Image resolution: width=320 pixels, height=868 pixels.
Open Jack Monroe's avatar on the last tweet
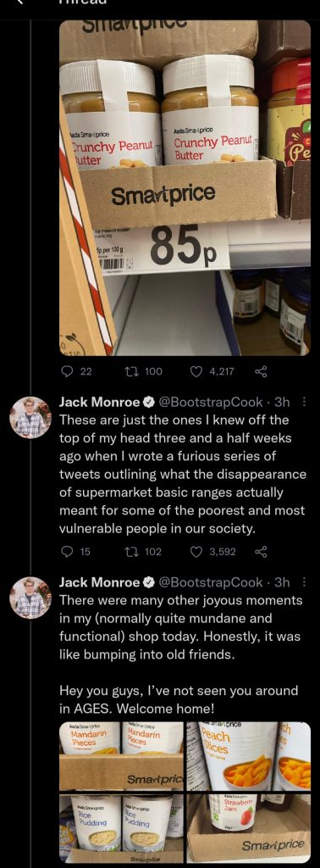(31, 598)
